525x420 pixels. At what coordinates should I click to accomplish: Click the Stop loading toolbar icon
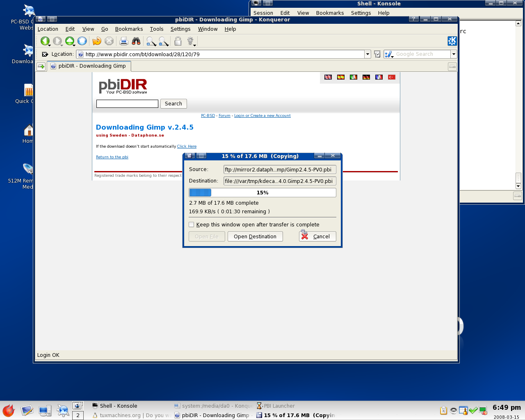click(109, 41)
